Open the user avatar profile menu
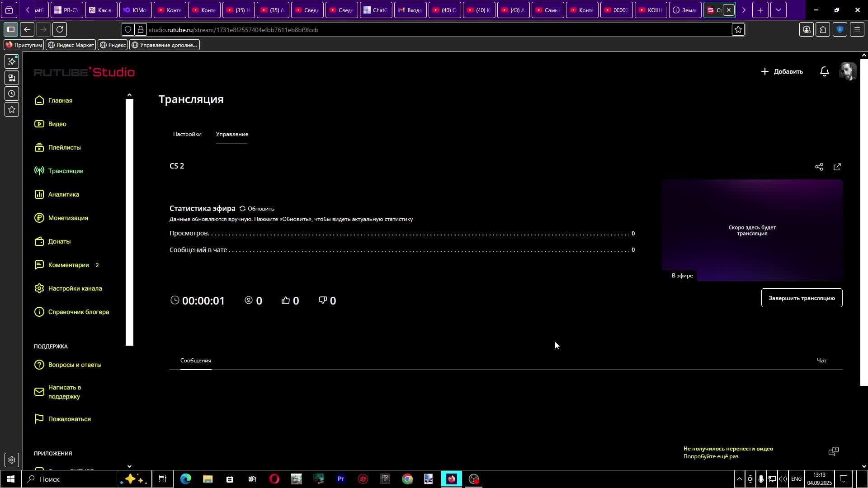The width and height of the screenshot is (868, 488). pyautogui.click(x=848, y=71)
